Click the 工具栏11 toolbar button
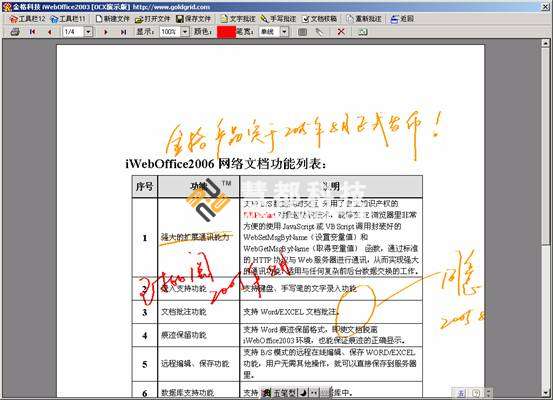 point(67,19)
